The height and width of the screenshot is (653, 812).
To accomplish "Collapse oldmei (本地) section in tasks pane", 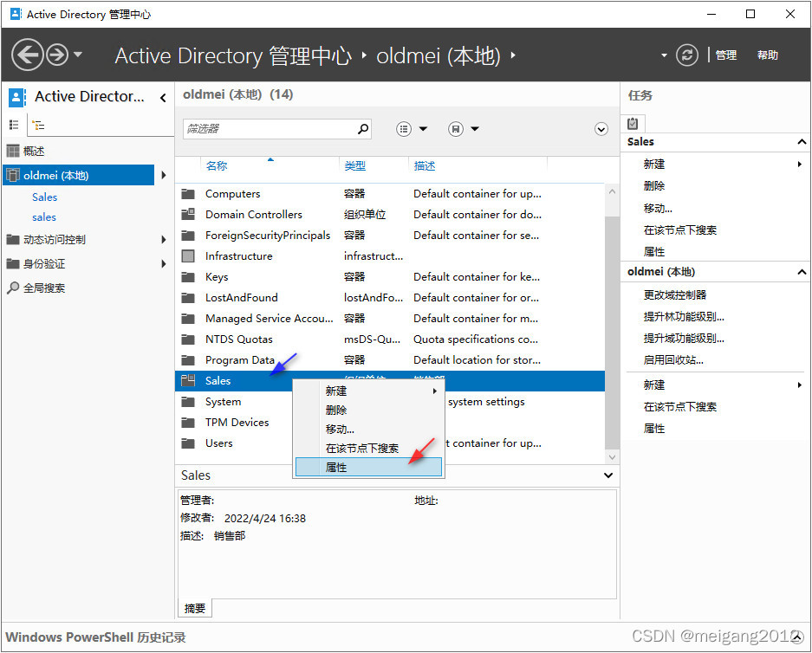I will [802, 272].
